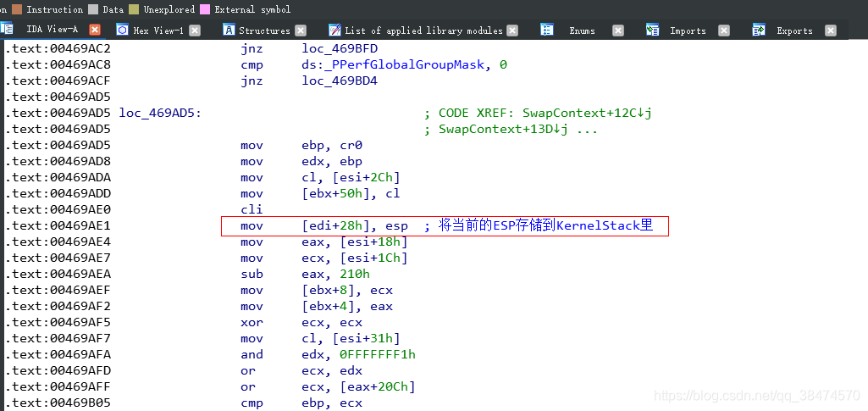Follow the loc_469BFD jump target

(340, 49)
